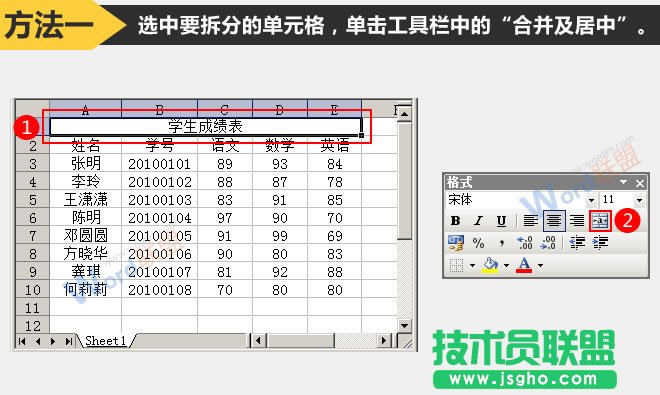Select column A header

(85, 109)
